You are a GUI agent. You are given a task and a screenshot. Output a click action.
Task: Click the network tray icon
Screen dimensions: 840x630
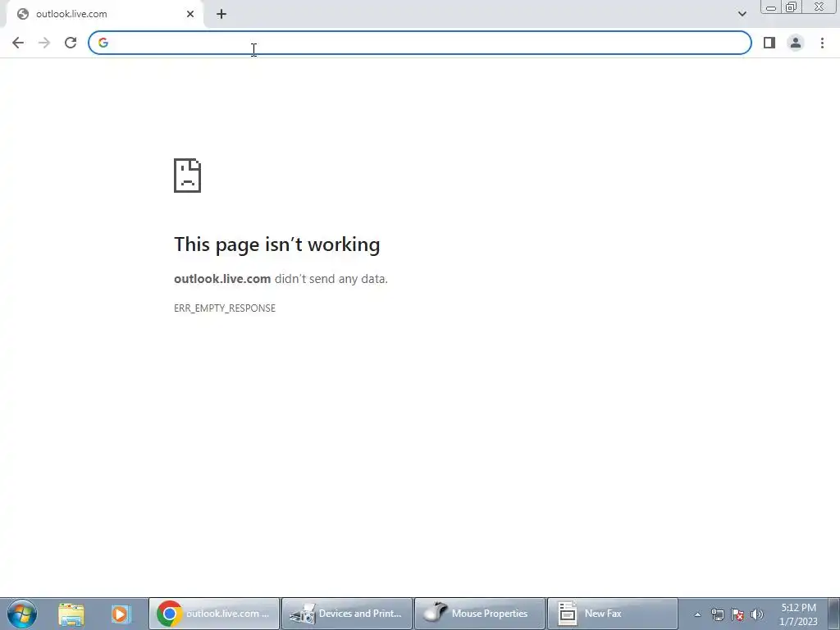pos(717,614)
